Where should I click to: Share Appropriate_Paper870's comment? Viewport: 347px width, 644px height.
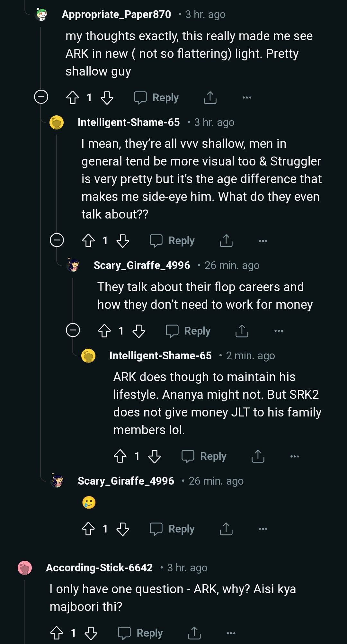[x=210, y=97]
